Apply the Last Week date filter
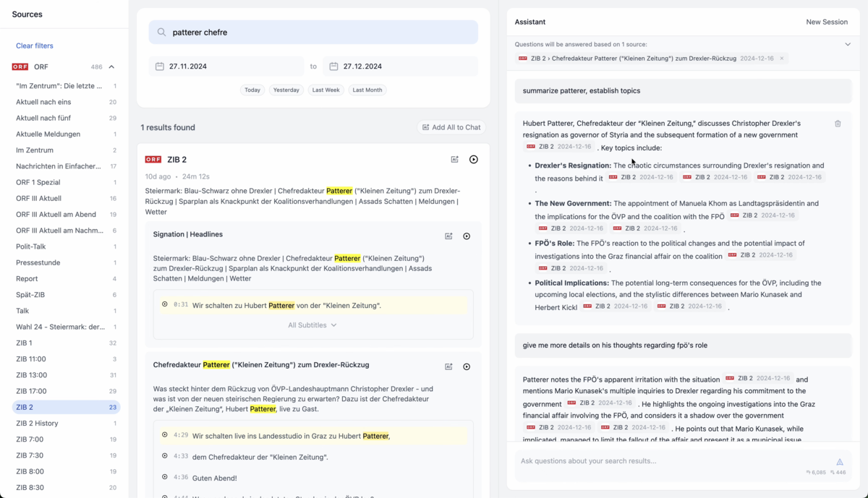The image size is (868, 498). point(325,90)
